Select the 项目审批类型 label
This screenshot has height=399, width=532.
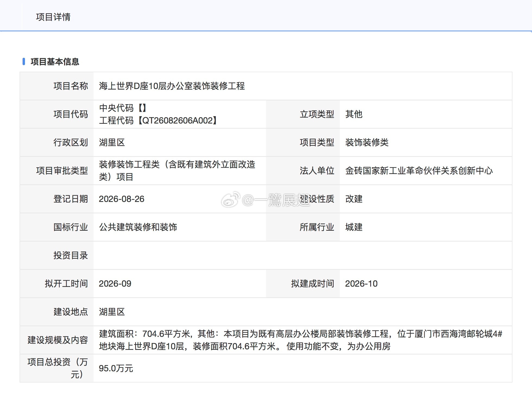point(62,171)
